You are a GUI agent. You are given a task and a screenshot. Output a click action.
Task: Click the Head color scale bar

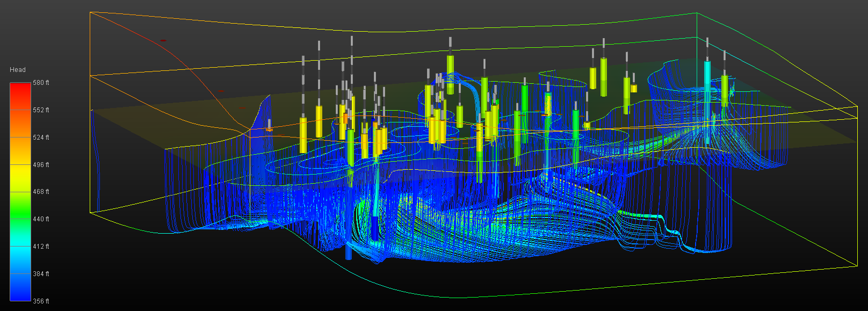coord(20,192)
